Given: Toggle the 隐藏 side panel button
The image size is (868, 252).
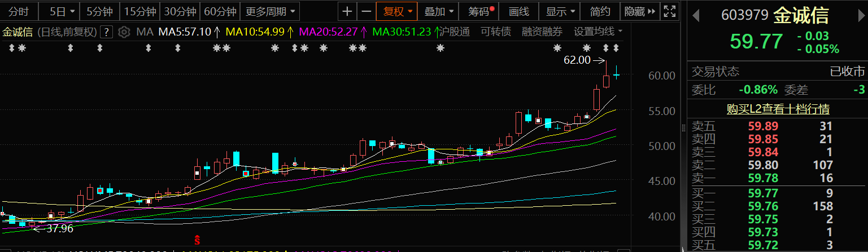Looking at the screenshot, I should click(639, 11).
